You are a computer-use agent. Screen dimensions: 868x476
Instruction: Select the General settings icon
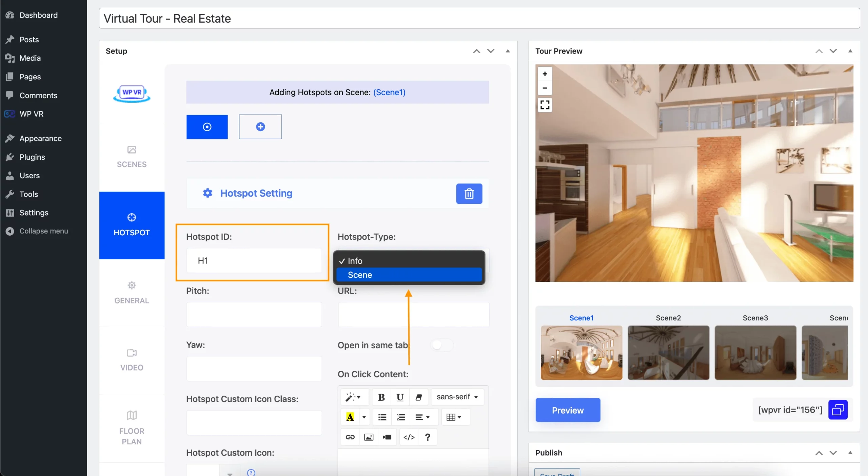[132, 285]
